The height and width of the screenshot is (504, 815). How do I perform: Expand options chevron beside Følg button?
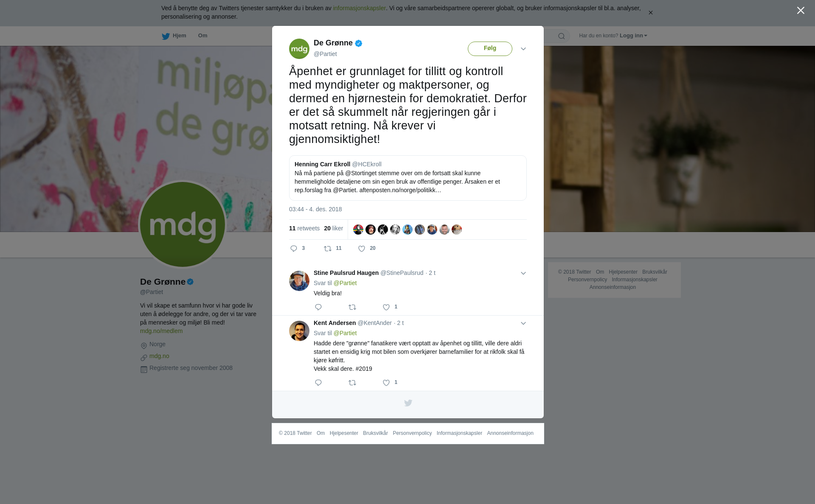pyautogui.click(x=523, y=49)
